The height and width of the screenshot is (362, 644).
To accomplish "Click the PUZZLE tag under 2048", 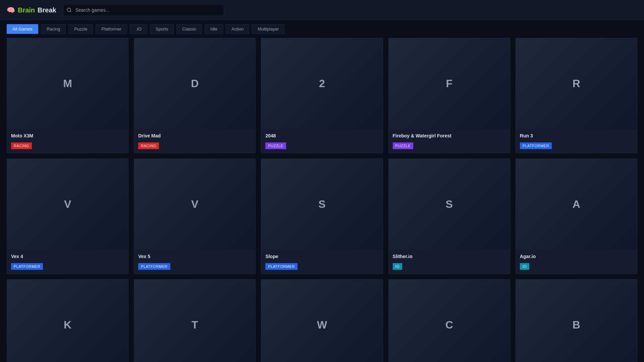I will click(276, 146).
